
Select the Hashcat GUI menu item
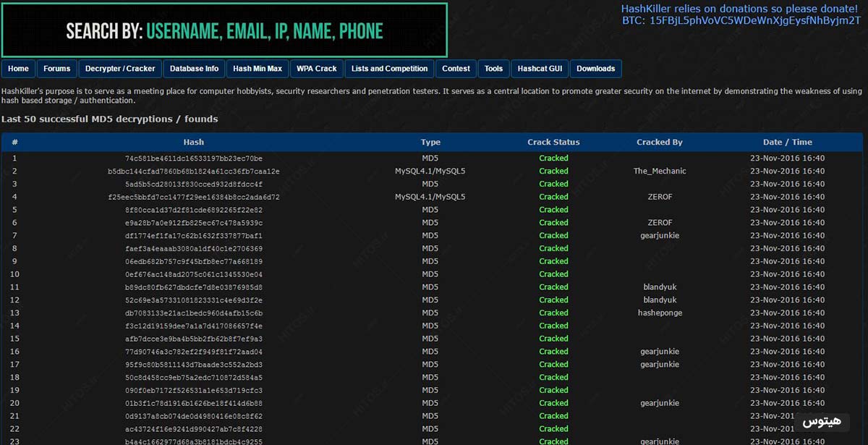540,69
